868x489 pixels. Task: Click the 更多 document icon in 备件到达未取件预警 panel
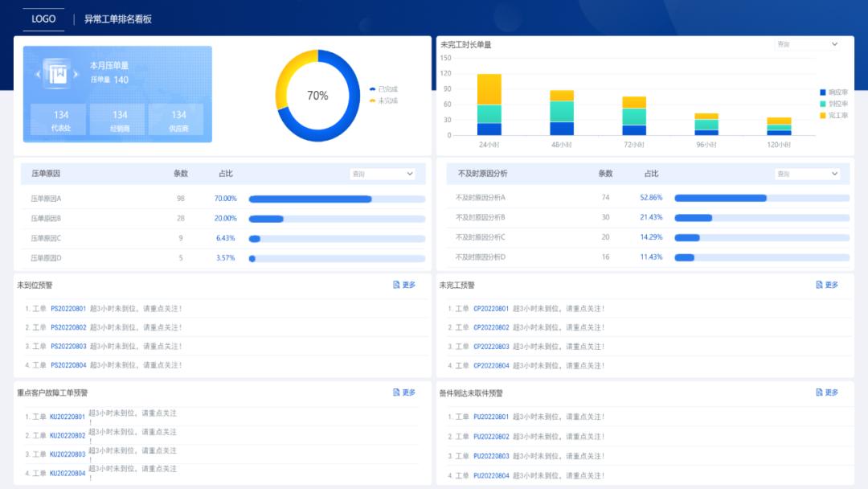click(x=819, y=392)
